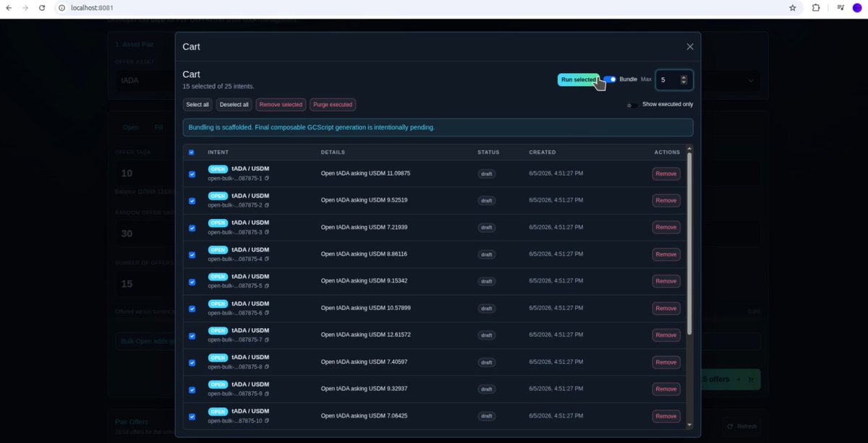Screen dimensions: 868x443
Task: Open the browser Extensions puzzle icon
Action: point(816,8)
